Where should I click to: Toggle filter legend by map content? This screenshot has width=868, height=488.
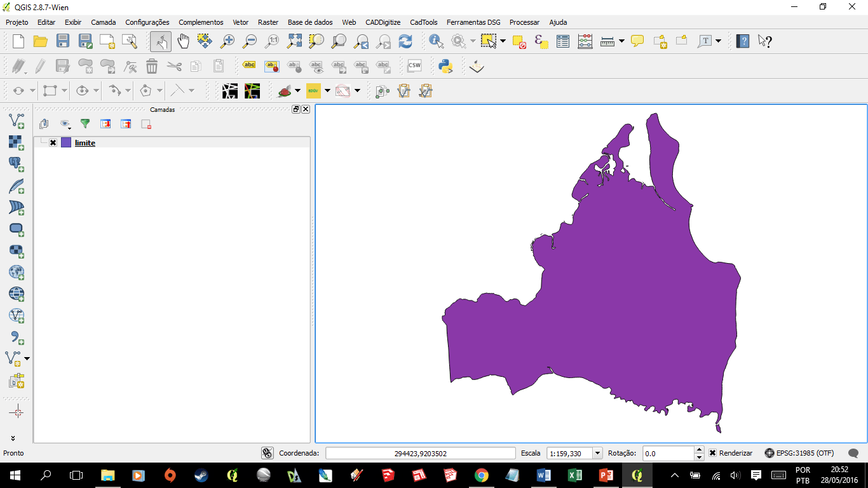pos(85,124)
